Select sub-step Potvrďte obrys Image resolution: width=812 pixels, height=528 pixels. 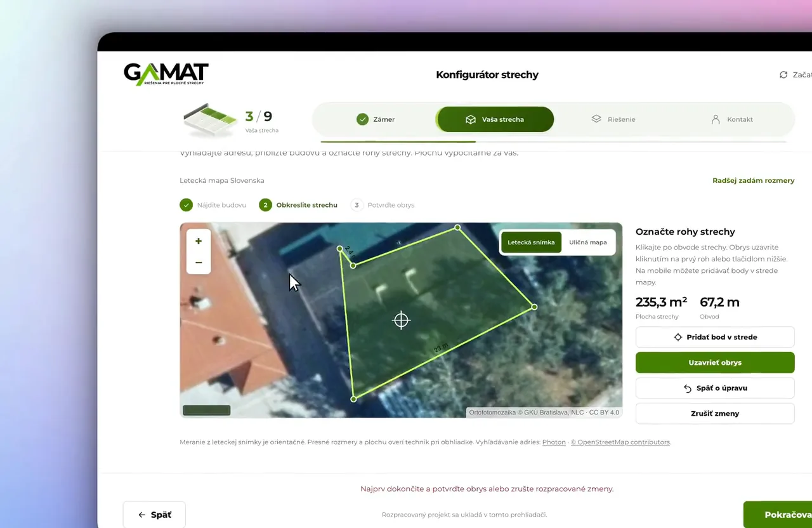coord(383,205)
